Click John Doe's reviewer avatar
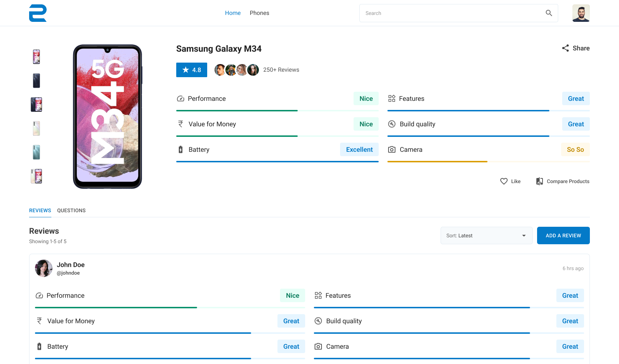This screenshot has width=619, height=364. pos(44,268)
